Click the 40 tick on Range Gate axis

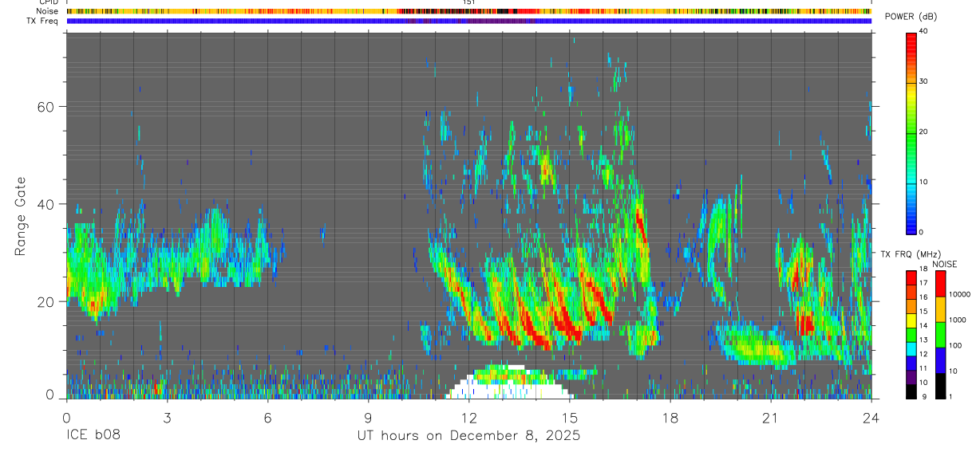(x=45, y=204)
